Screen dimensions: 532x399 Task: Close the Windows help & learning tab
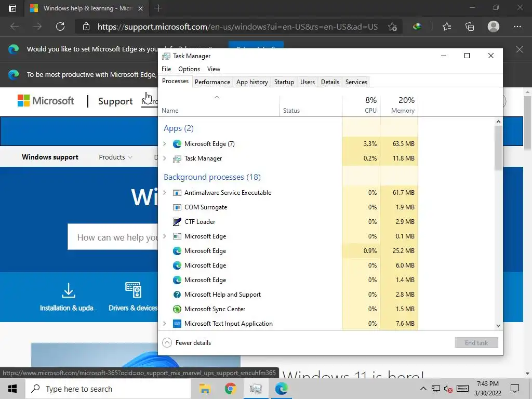click(x=140, y=8)
